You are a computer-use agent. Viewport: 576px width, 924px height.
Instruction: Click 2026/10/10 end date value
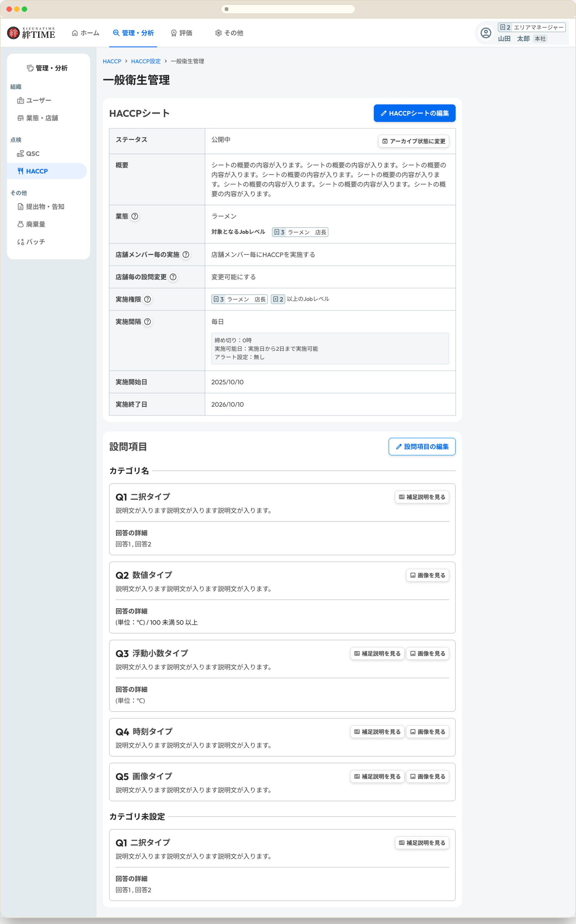coord(227,405)
